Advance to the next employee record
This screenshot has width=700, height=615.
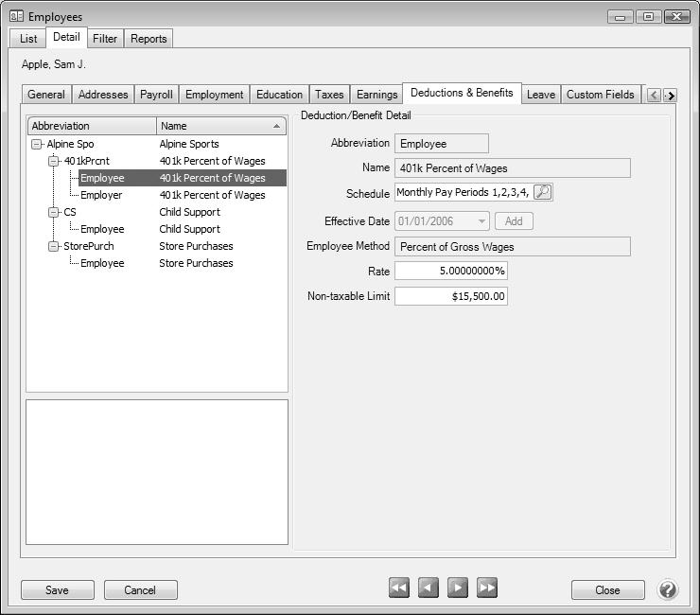click(x=458, y=589)
